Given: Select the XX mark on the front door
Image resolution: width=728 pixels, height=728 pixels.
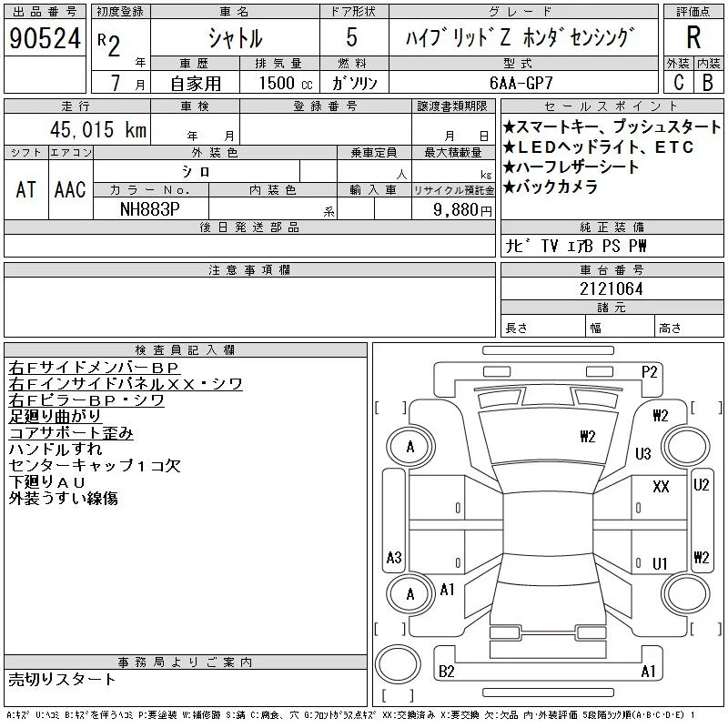Looking at the screenshot, I should [661, 487].
